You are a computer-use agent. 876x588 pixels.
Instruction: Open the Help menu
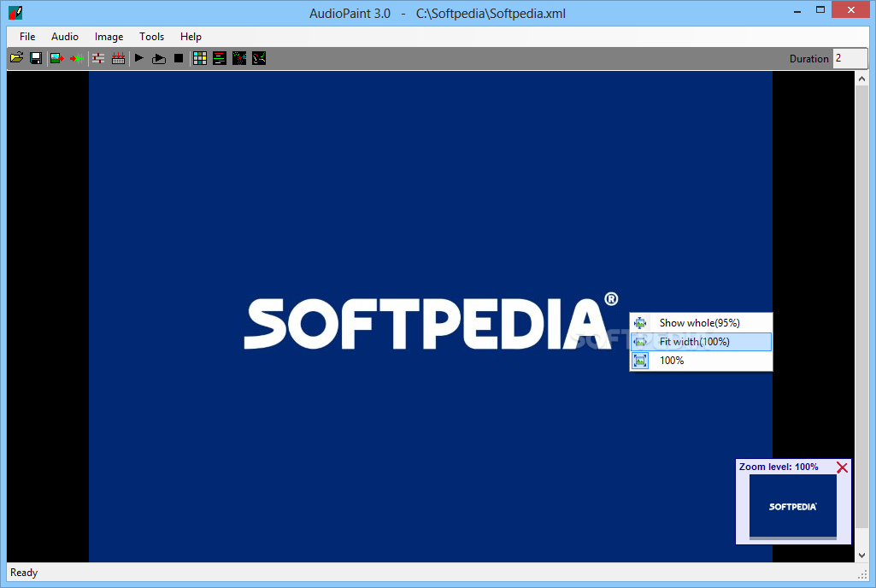191,37
